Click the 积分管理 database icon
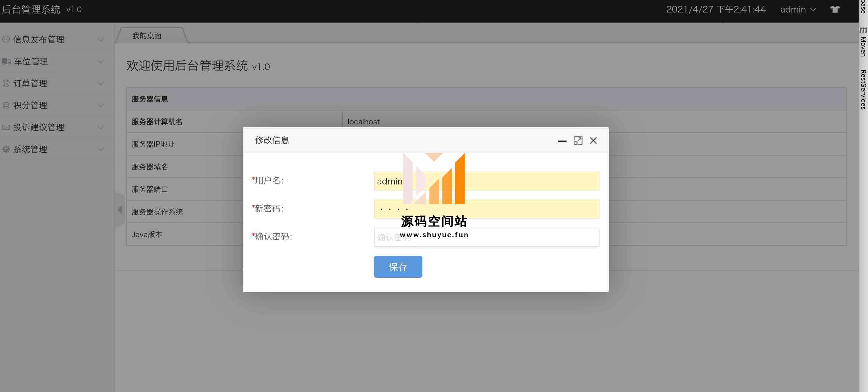Image resolution: width=868 pixels, height=392 pixels. (x=6, y=105)
